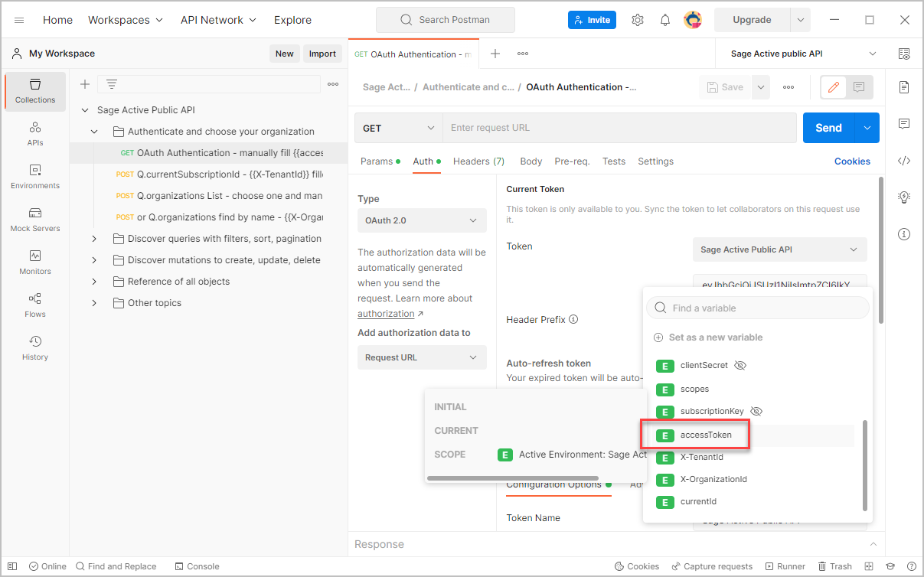
Task: Open the Documentation right sidebar icon
Action: 904,87
